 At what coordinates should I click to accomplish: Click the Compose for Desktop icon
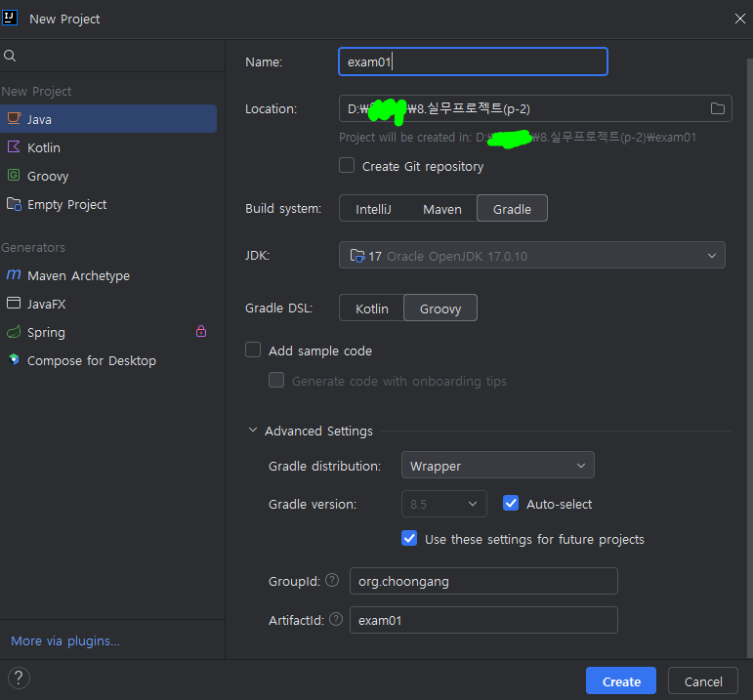[14, 359]
